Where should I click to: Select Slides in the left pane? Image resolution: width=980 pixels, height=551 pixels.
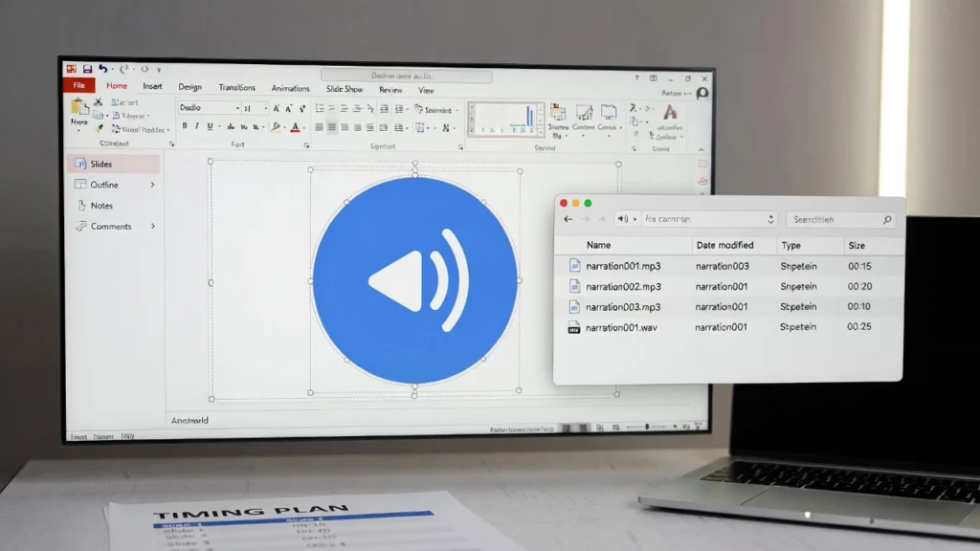tap(113, 164)
